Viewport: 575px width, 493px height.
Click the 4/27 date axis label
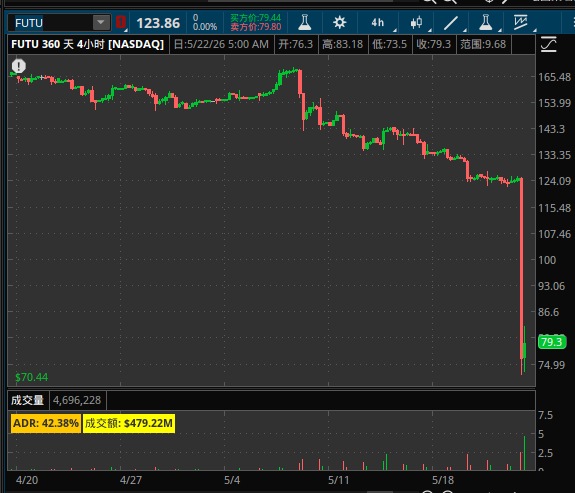pos(131,480)
